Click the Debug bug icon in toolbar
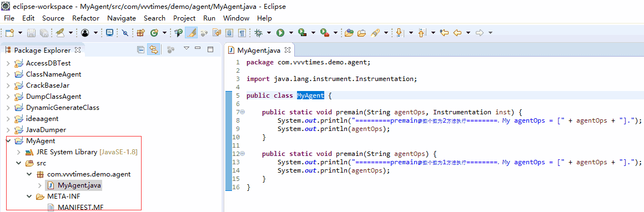644x212 pixels. point(259,33)
